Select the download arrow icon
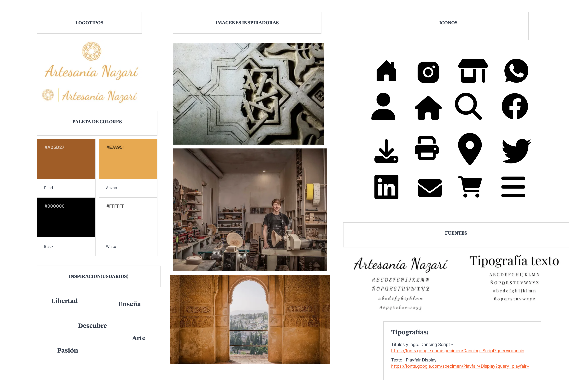Viewport: 581px width, 392px height. tap(386, 151)
